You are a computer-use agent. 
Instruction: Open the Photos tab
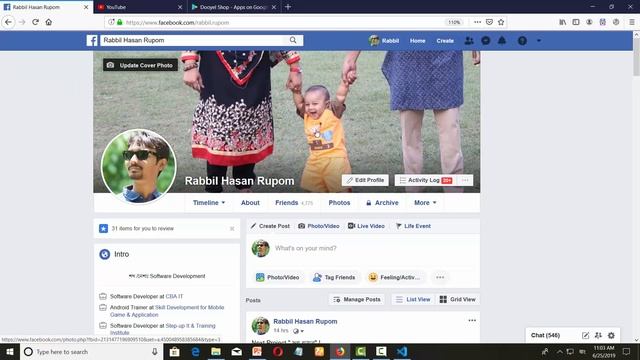(339, 202)
